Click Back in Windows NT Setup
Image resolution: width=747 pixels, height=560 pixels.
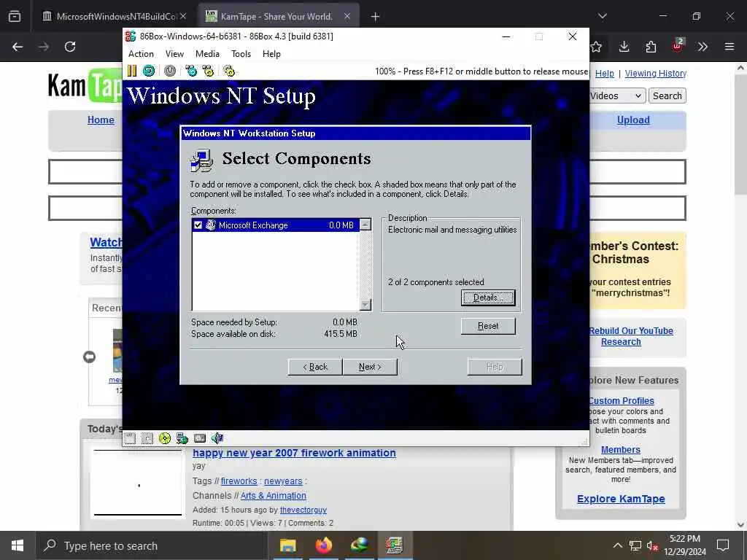[x=315, y=367]
